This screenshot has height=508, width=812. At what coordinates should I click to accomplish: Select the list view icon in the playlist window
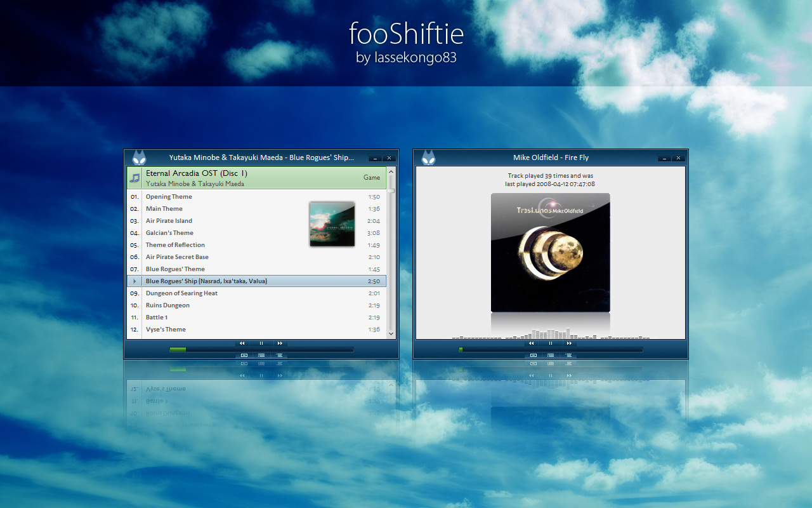click(261, 355)
